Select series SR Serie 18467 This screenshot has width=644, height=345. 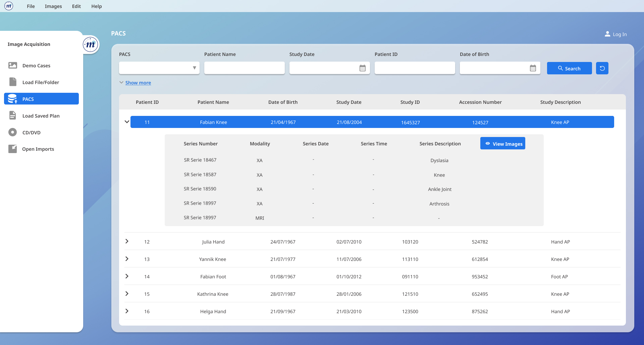point(200,160)
